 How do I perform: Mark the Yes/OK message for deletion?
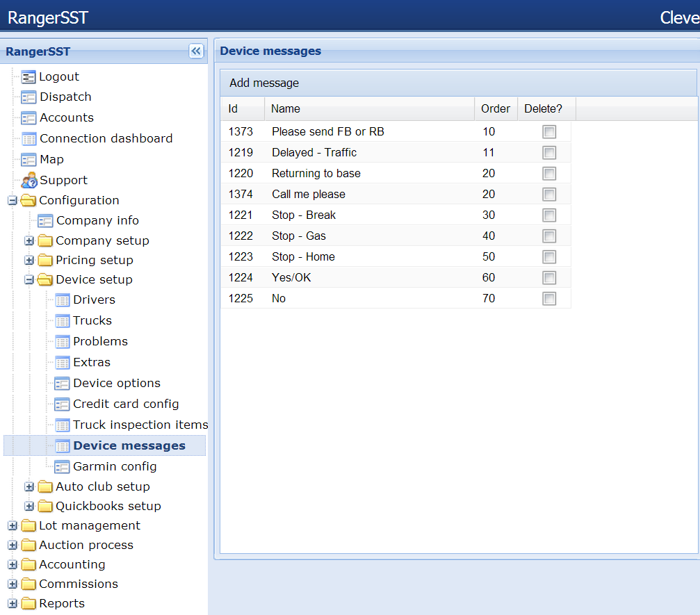549,278
